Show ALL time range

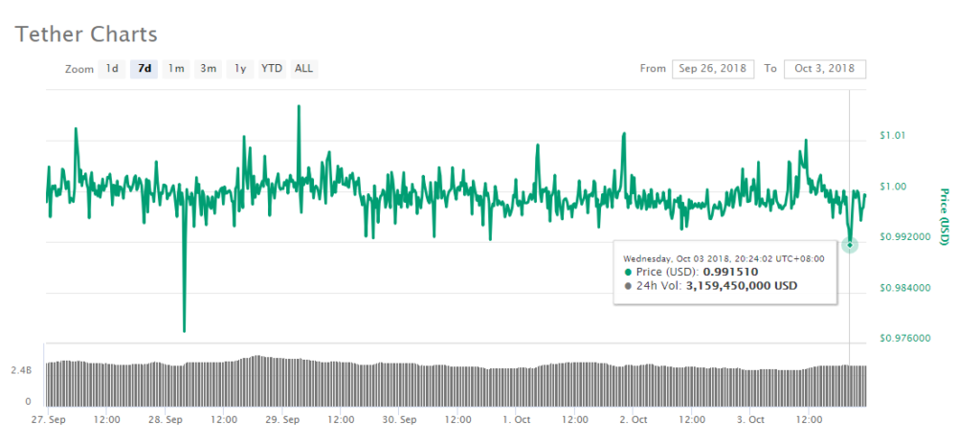tap(303, 69)
